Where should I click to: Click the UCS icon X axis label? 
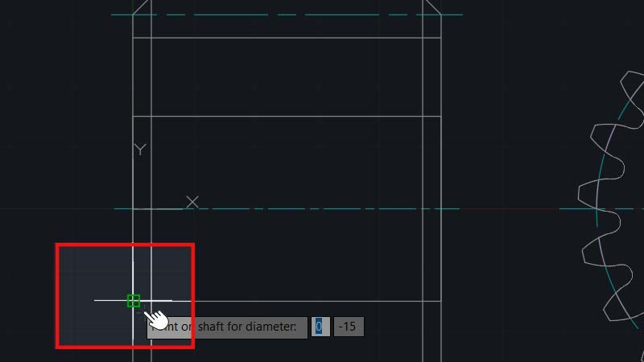192,203
